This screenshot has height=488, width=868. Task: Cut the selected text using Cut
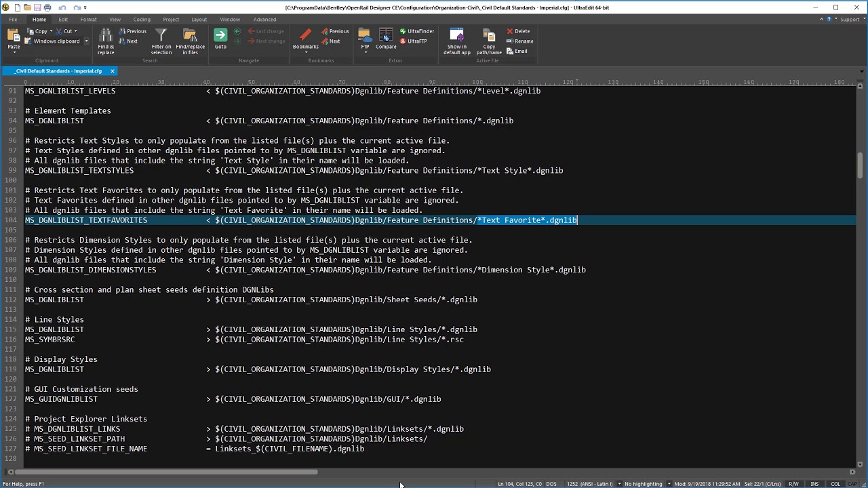tap(64, 31)
